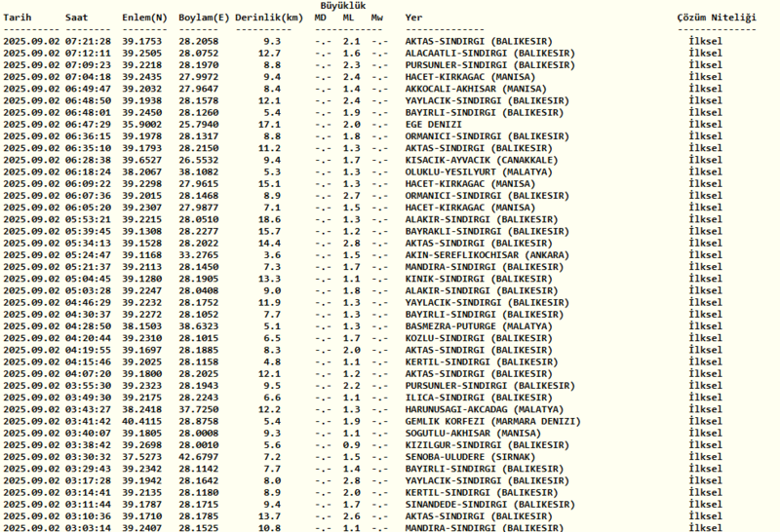Click the Tarih column header
This screenshot has height=532, width=780.
click(x=17, y=18)
